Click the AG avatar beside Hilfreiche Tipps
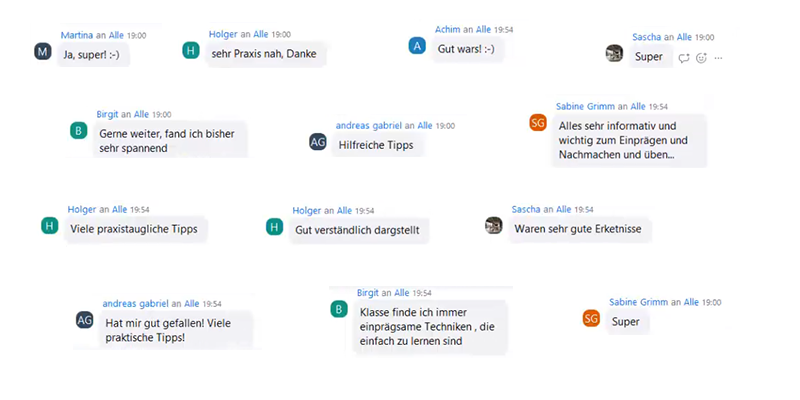Screen dimensions: 800x400 coord(318,142)
